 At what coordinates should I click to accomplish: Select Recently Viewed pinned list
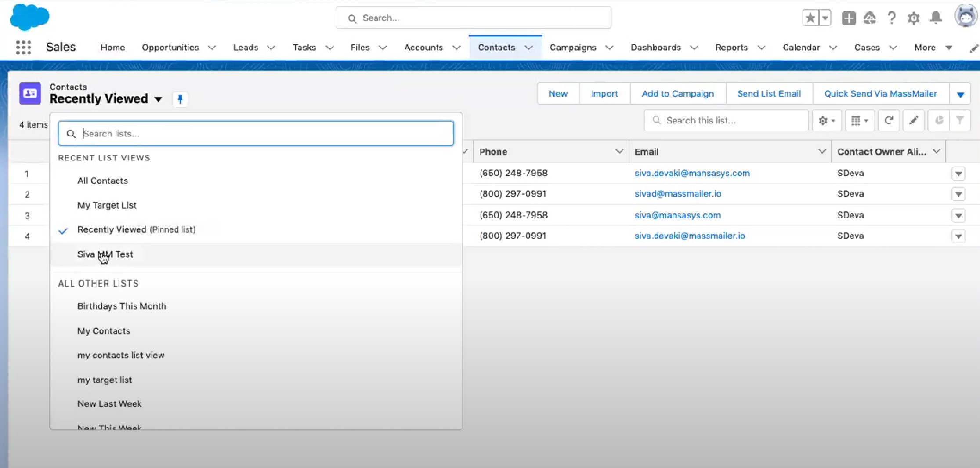(256, 229)
